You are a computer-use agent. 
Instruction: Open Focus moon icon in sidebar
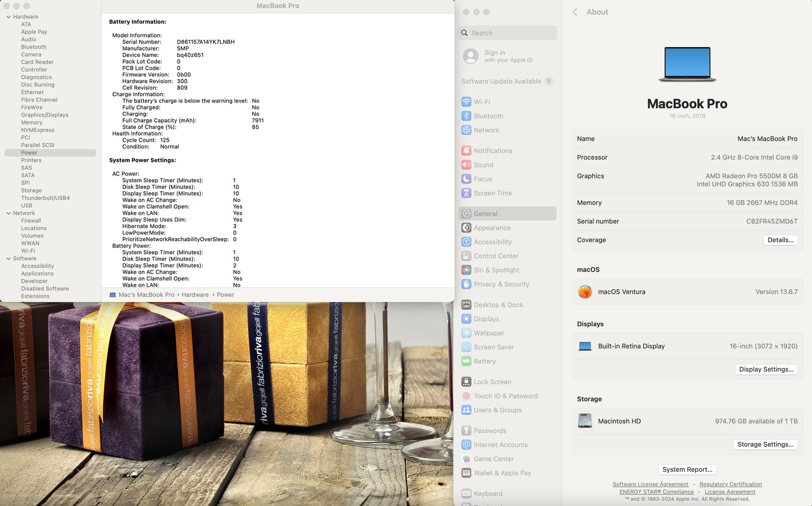tap(466, 179)
